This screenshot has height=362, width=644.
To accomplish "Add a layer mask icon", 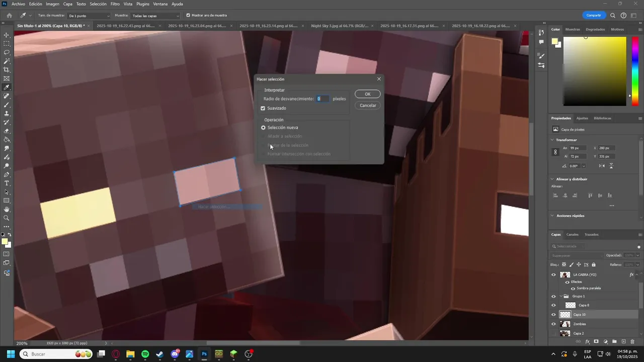I will pyautogui.click(x=596, y=341).
